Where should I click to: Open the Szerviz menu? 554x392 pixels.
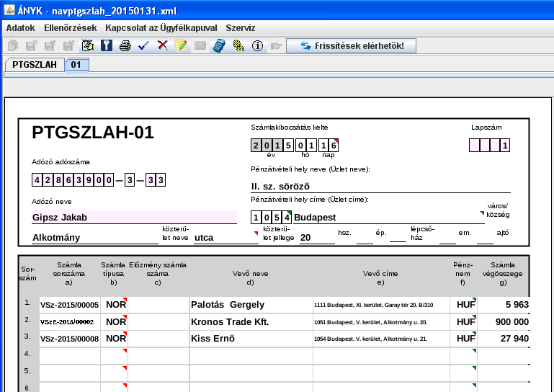pyautogui.click(x=240, y=28)
